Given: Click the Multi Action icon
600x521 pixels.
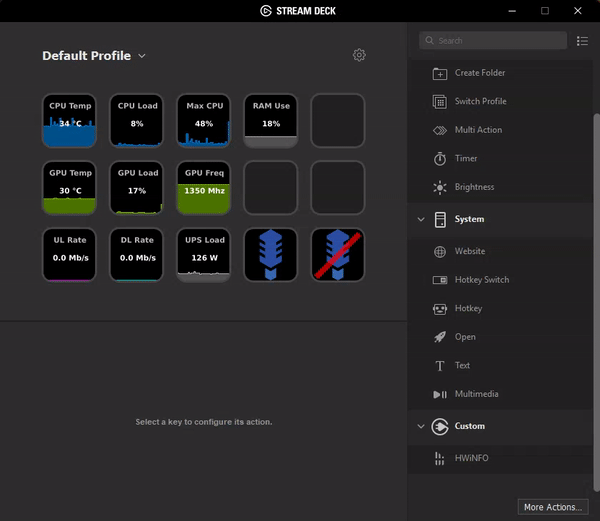Looking at the screenshot, I should click(440, 130).
